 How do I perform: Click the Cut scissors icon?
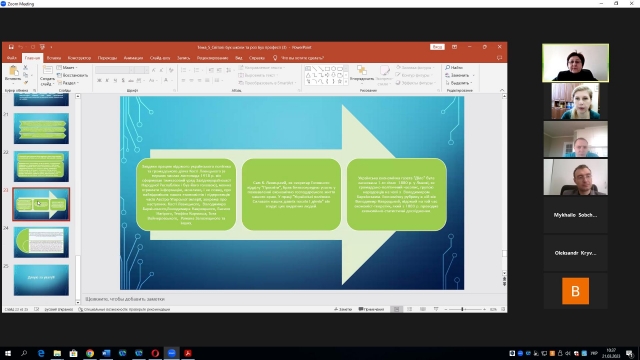[26, 67]
